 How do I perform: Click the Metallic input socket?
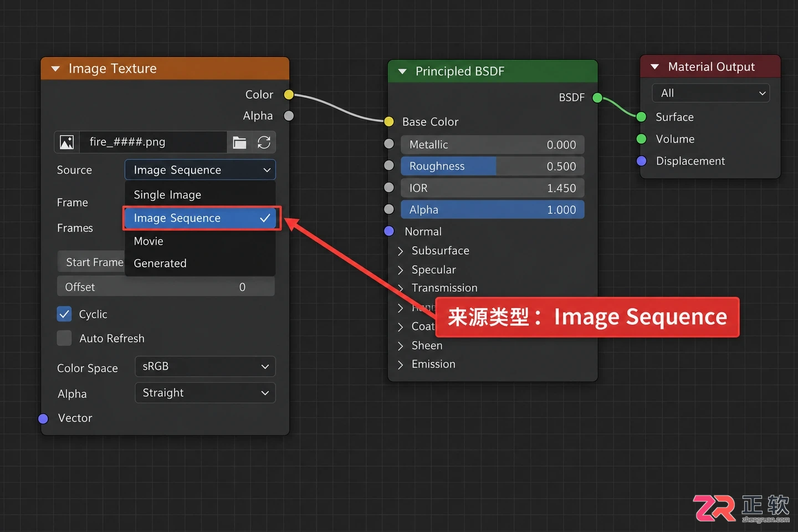(389, 144)
